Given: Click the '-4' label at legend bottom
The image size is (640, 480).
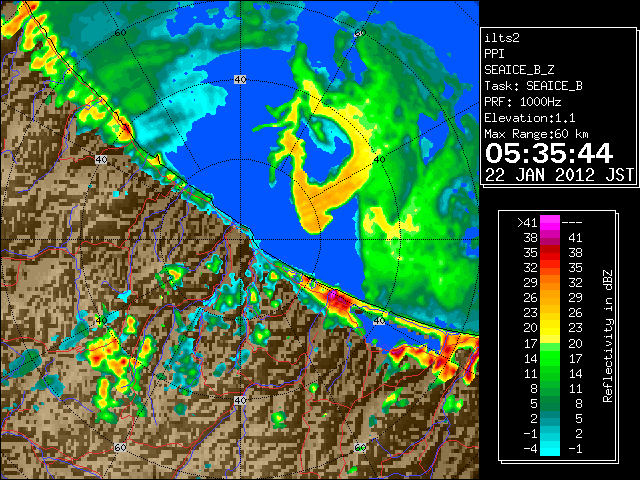Looking at the screenshot, I should (530, 449).
